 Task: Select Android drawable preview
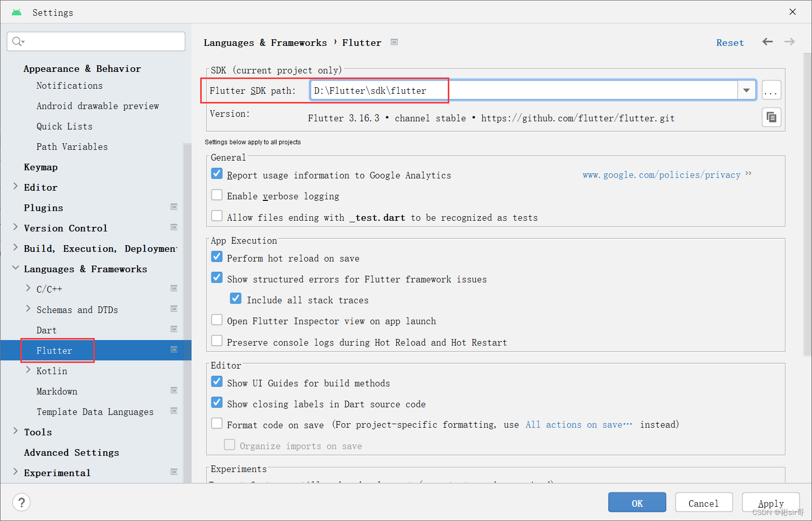click(x=97, y=106)
